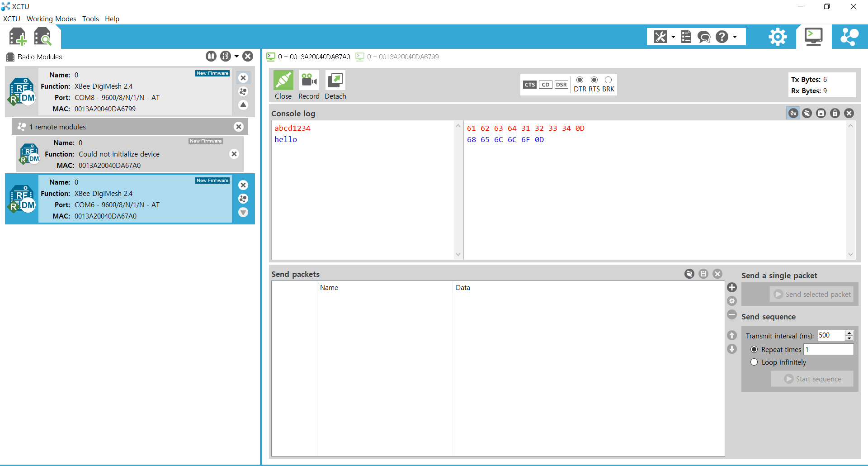Add a new packet to the list
The image size is (868, 466).
pos(732,287)
